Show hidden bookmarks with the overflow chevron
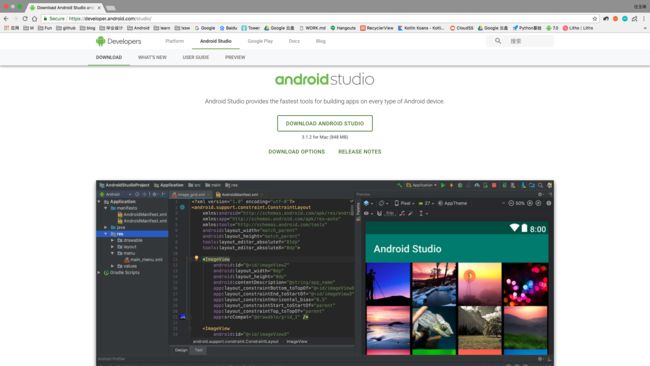 pyautogui.click(x=645, y=28)
